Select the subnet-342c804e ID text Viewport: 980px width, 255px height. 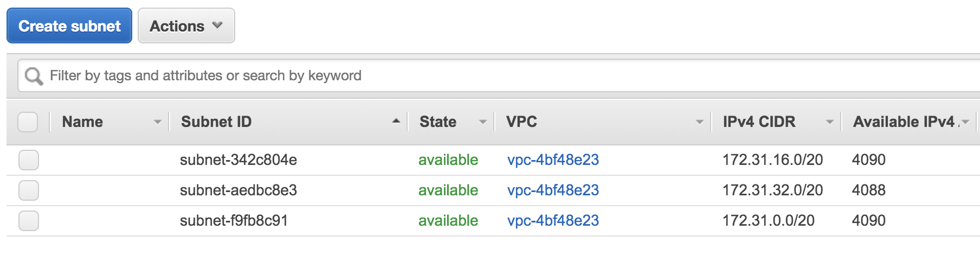[x=238, y=160]
